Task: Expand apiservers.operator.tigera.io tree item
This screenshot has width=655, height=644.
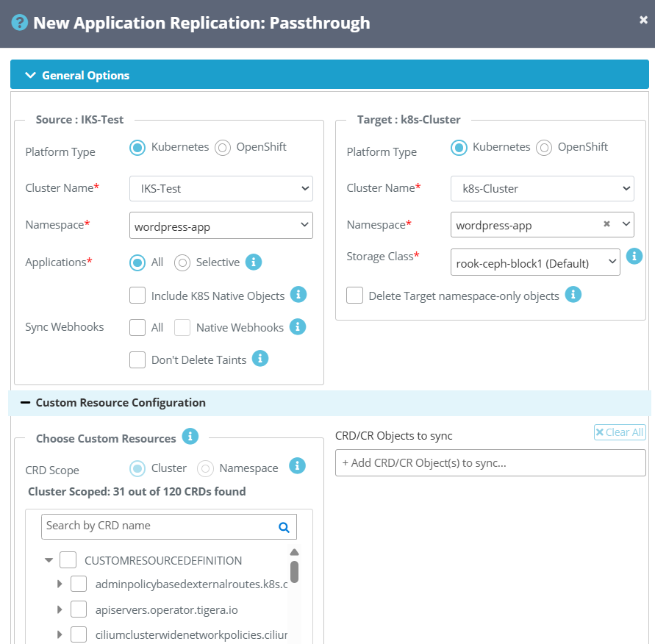Action: [60, 609]
